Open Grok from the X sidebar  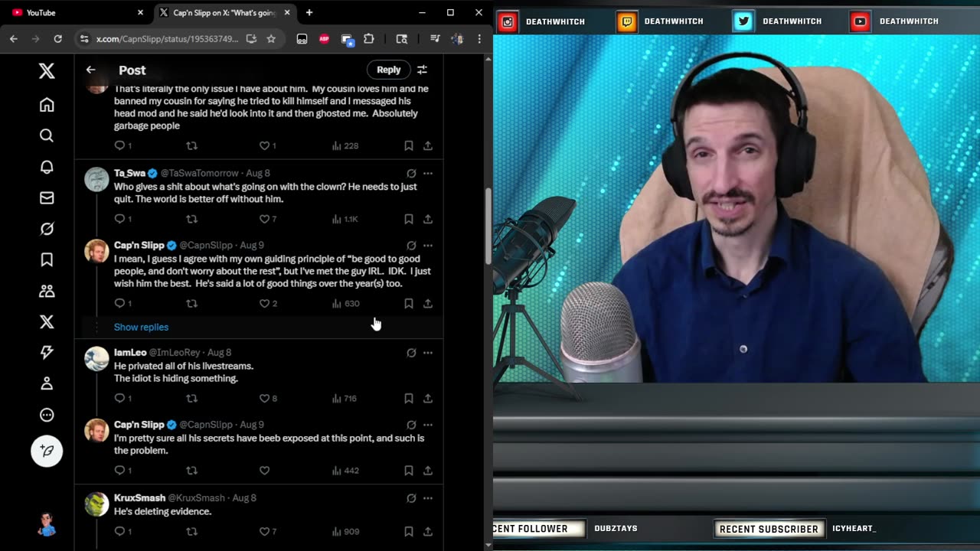pyautogui.click(x=47, y=229)
